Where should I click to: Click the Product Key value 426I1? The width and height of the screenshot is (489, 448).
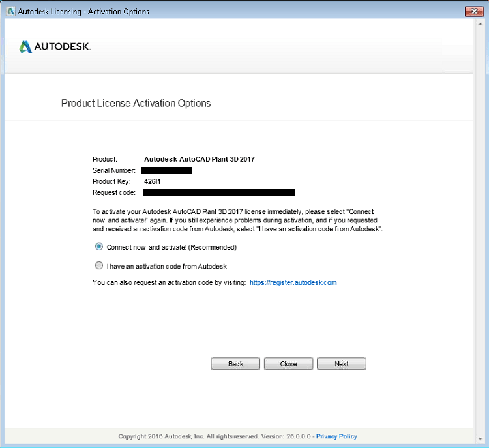point(152,181)
